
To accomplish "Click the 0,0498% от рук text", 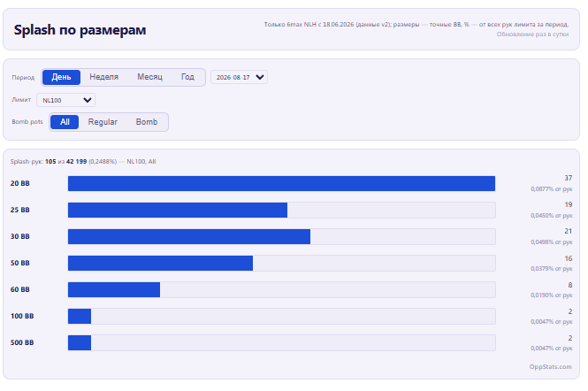I will tap(552, 242).
